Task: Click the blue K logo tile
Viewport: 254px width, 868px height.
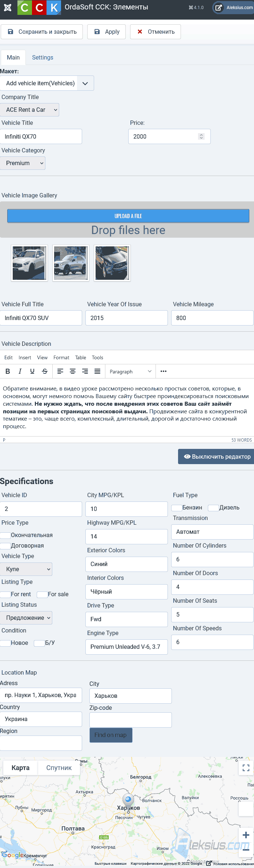Action: [x=54, y=8]
